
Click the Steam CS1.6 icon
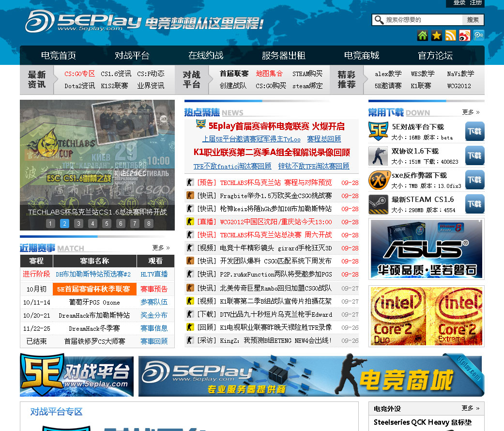[x=378, y=204]
